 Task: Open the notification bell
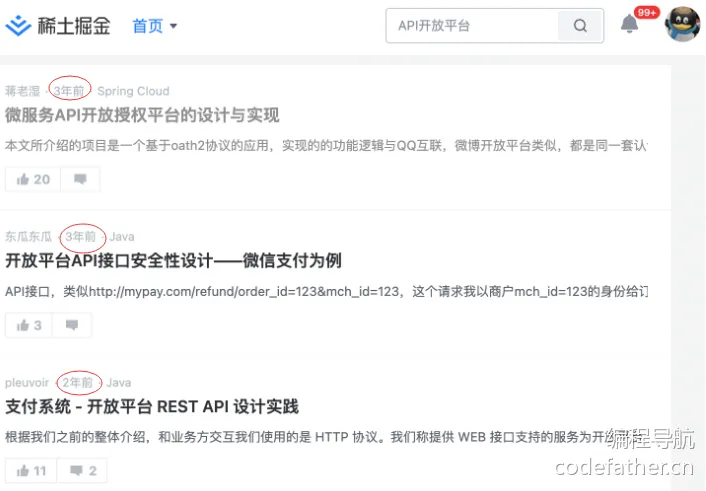(x=629, y=23)
